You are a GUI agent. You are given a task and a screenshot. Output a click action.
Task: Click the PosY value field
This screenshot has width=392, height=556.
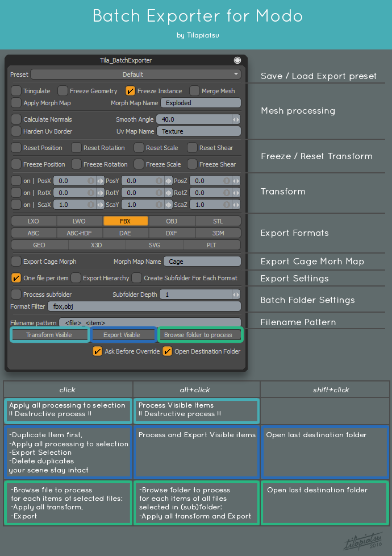pyautogui.click(x=143, y=181)
